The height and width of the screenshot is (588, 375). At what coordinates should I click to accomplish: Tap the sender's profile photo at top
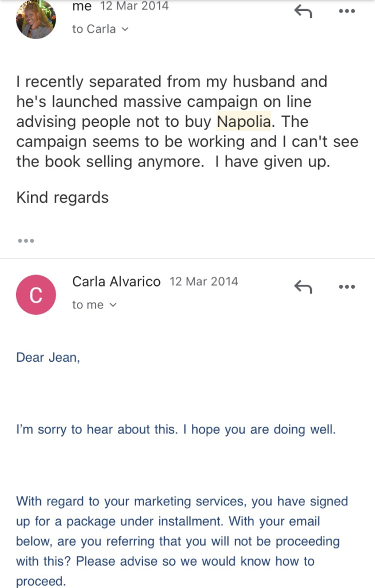coord(36,18)
